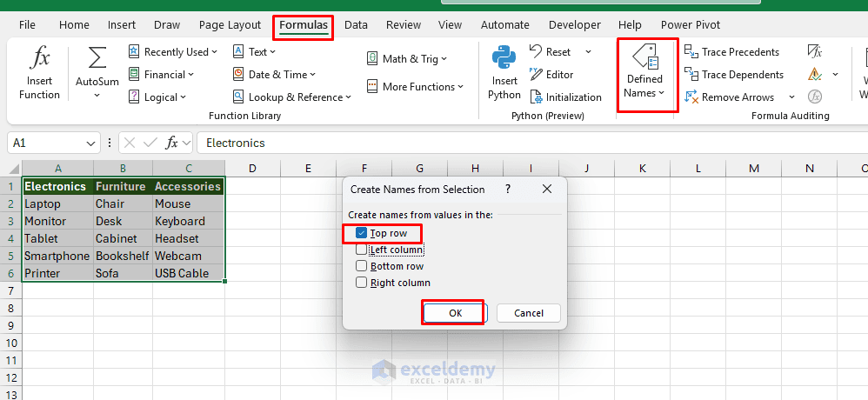The height and width of the screenshot is (400, 868).
Task: Click Remove Arrows
Action: click(x=730, y=97)
